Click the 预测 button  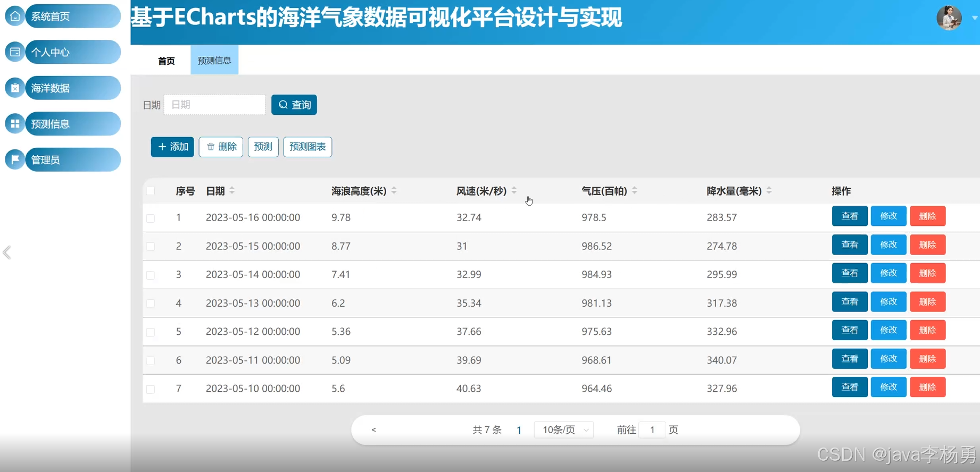(263, 147)
